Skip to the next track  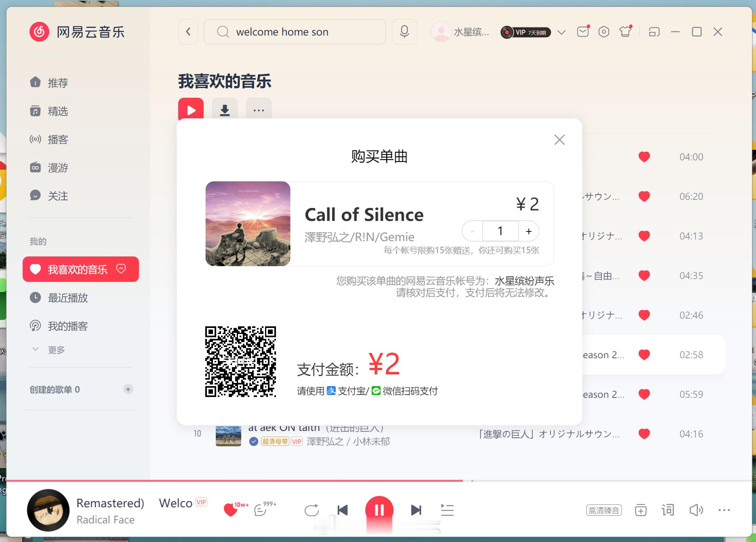point(416,510)
